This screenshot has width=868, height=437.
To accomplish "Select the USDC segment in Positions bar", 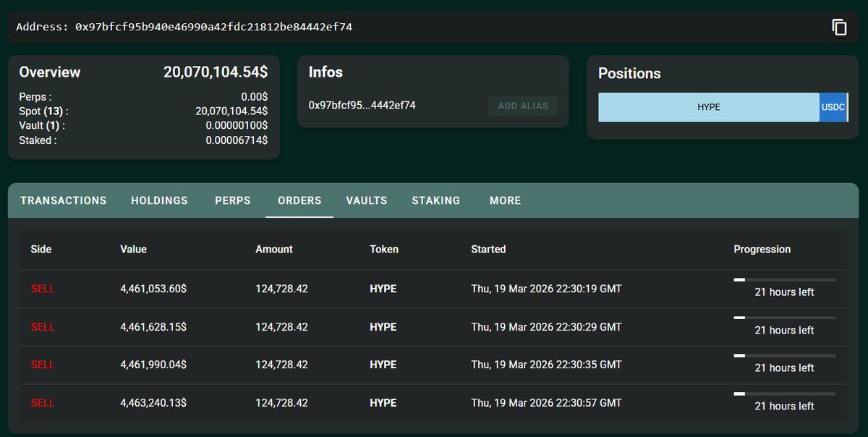I will pos(833,107).
